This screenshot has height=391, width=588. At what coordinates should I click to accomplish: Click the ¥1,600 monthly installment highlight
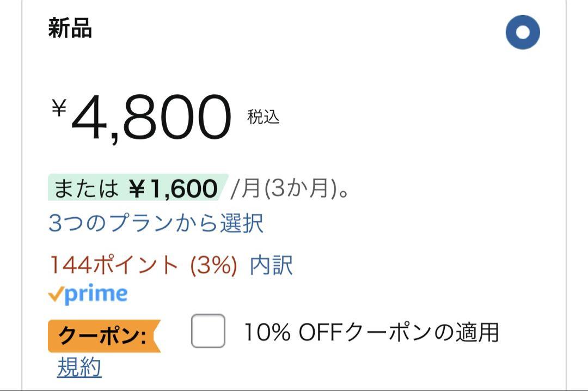click(x=173, y=188)
